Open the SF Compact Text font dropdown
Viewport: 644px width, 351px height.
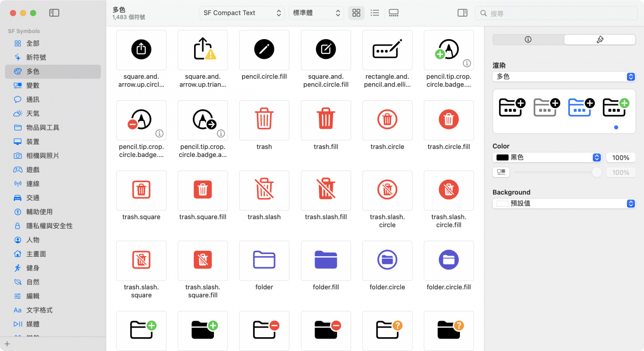tap(242, 13)
